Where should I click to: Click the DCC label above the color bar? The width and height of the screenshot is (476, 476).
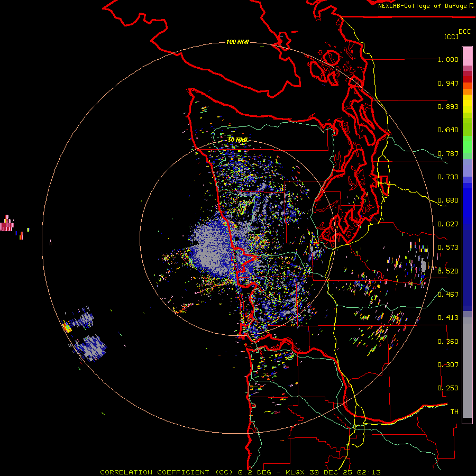(464, 31)
